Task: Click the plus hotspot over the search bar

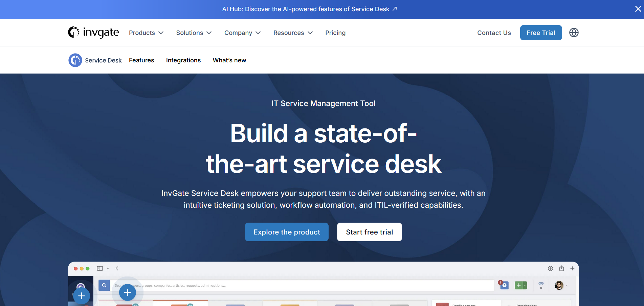Action: pyautogui.click(x=128, y=292)
